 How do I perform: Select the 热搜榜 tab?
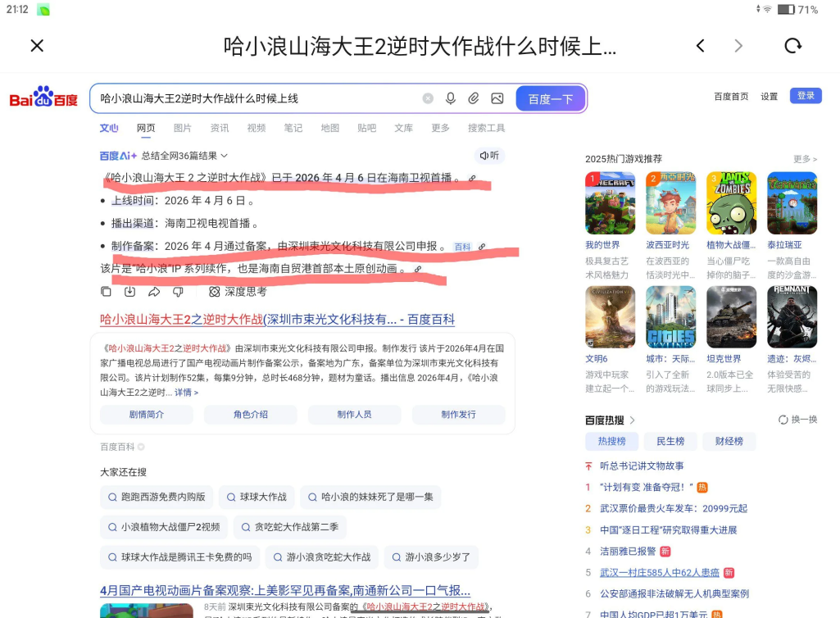pos(612,441)
